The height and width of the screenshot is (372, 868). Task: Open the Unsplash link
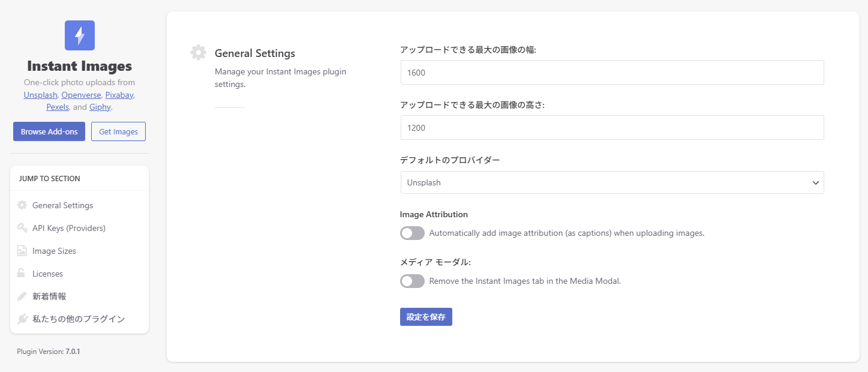click(40, 95)
